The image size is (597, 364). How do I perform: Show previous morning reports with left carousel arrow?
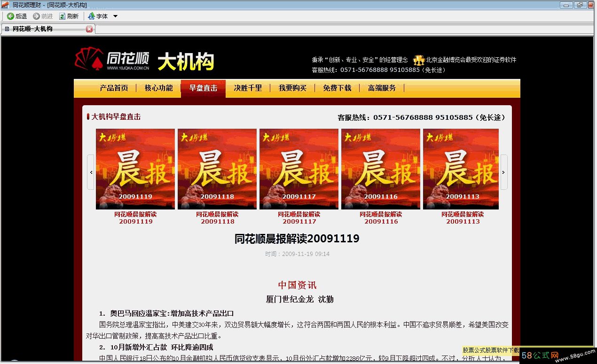[91, 172]
